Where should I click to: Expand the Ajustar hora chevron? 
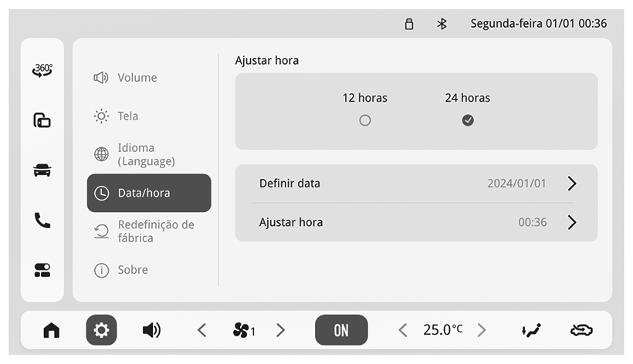tap(572, 222)
